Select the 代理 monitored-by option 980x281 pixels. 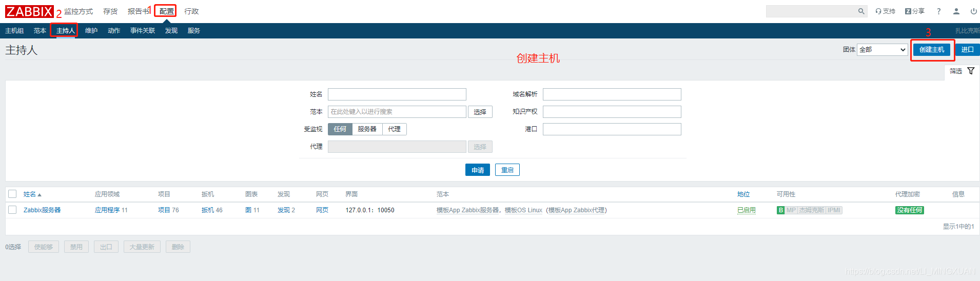(394, 129)
